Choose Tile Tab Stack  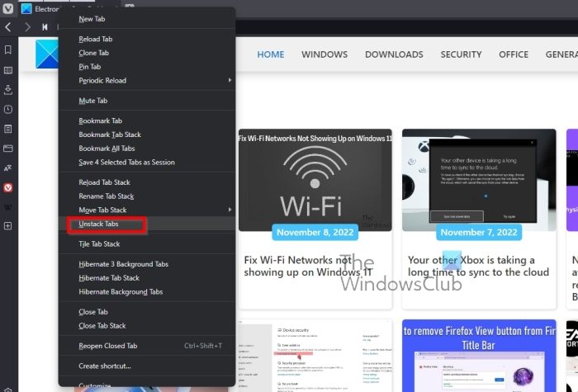tap(147, 244)
